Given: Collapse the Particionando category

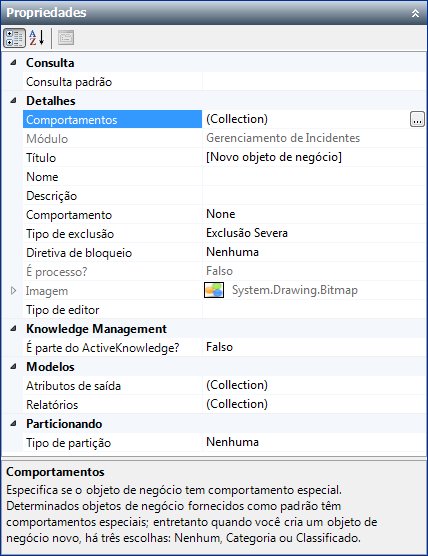Looking at the screenshot, I should [x=13, y=424].
